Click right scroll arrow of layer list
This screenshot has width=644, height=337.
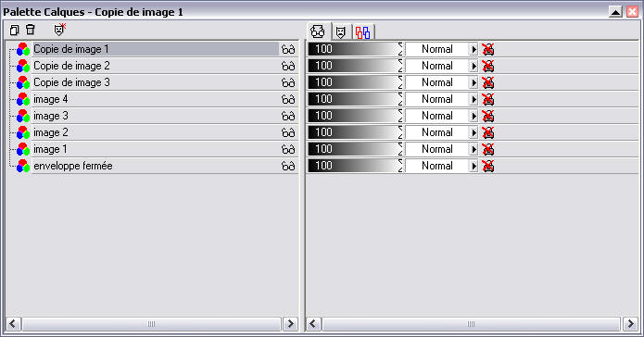[290, 323]
